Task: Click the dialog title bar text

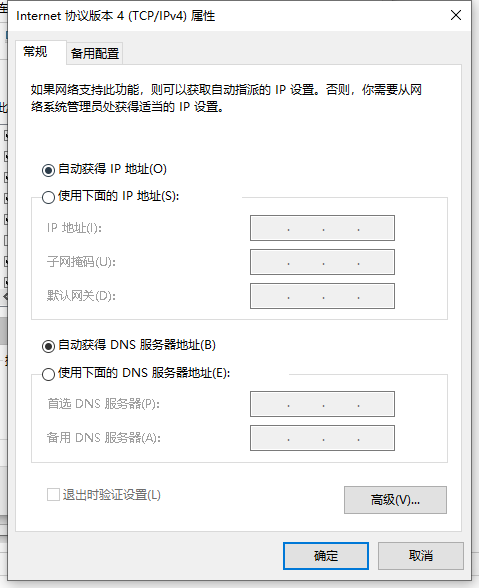Action: click(116, 16)
